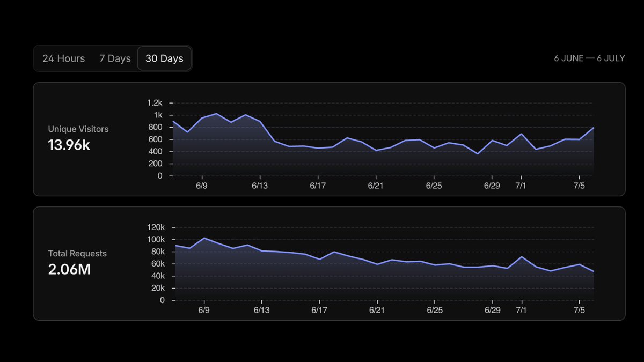
Task: Click the 13.96k visitors total
Action: coord(69,145)
